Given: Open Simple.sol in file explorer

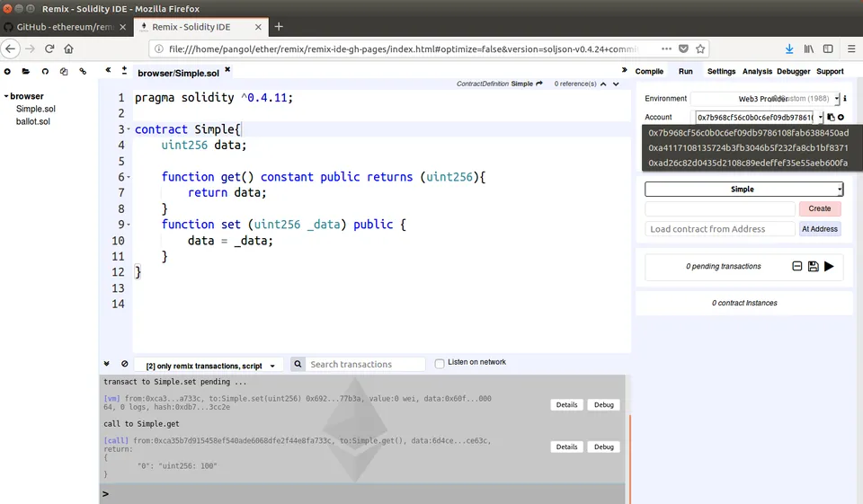Looking at the screenshot, I should (x=36, y=109).
